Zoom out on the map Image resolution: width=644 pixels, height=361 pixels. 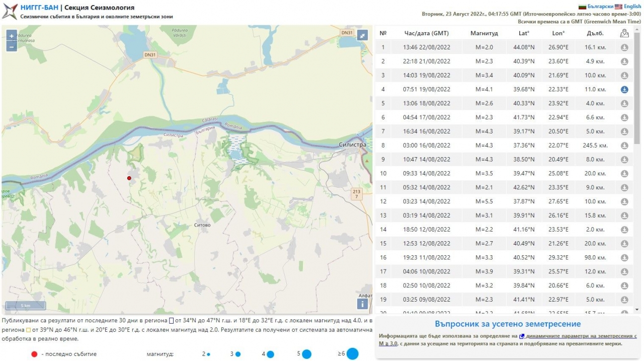tap(12, 46)
